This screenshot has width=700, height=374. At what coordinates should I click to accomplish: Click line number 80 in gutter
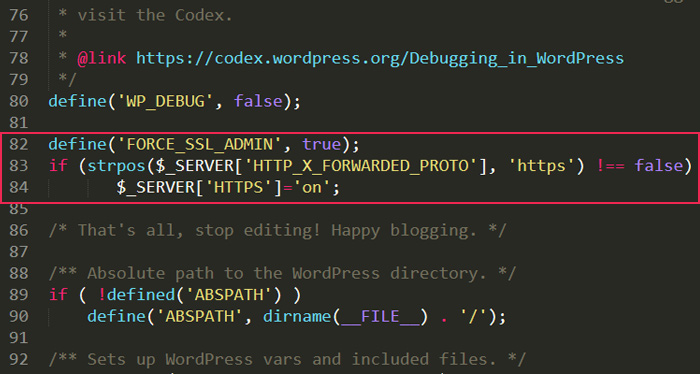pos(19,101)
